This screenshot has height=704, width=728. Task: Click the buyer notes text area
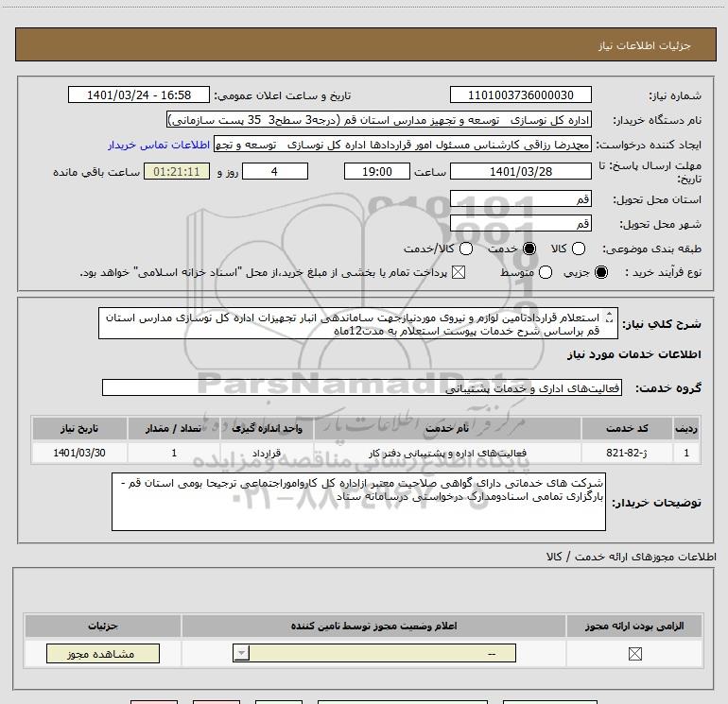(358, 502)
